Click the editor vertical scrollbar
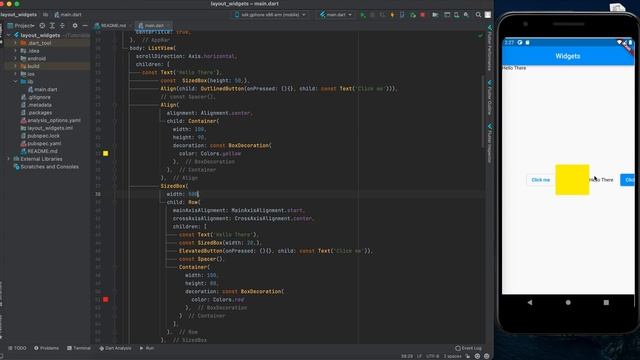 (483, 111)
